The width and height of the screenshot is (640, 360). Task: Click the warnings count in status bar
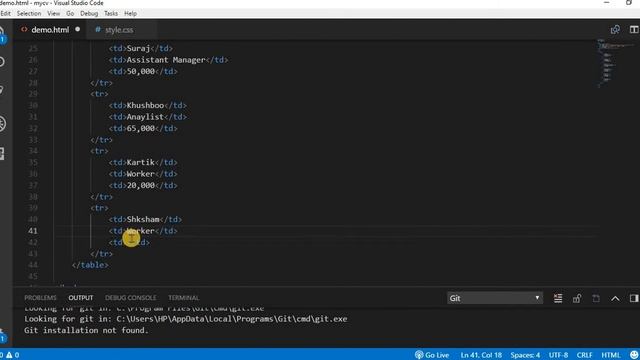click(x=12, y=355)
